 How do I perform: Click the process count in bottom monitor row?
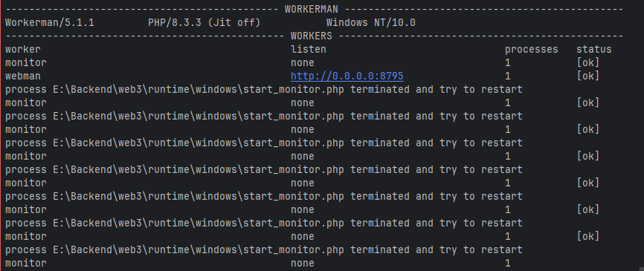click(x=508, y=264)
